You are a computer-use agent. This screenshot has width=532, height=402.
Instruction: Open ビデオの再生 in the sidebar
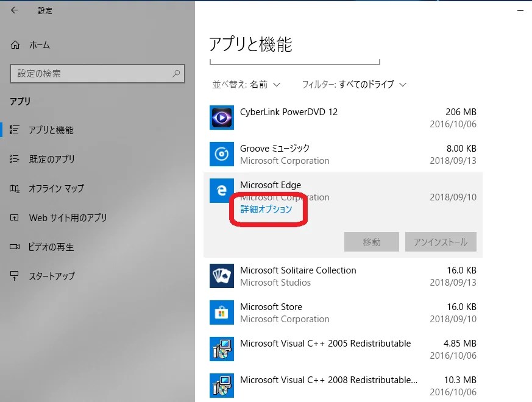51,247
